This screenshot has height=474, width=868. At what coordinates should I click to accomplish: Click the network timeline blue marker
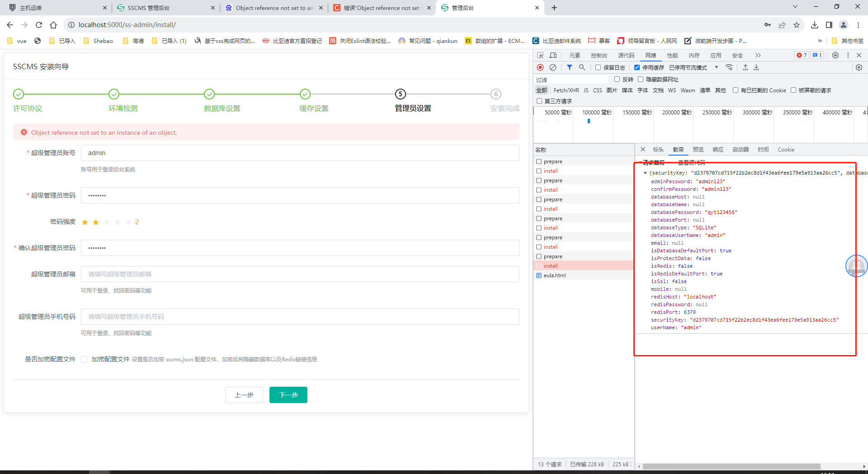pyautogui.click(x=589, y=121)
